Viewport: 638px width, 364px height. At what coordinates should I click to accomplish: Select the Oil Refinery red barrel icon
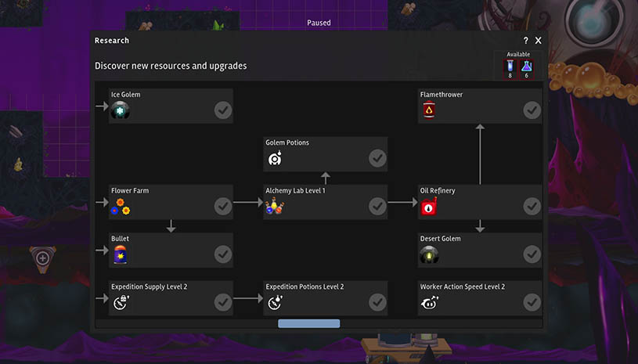(x=429, y=207)
